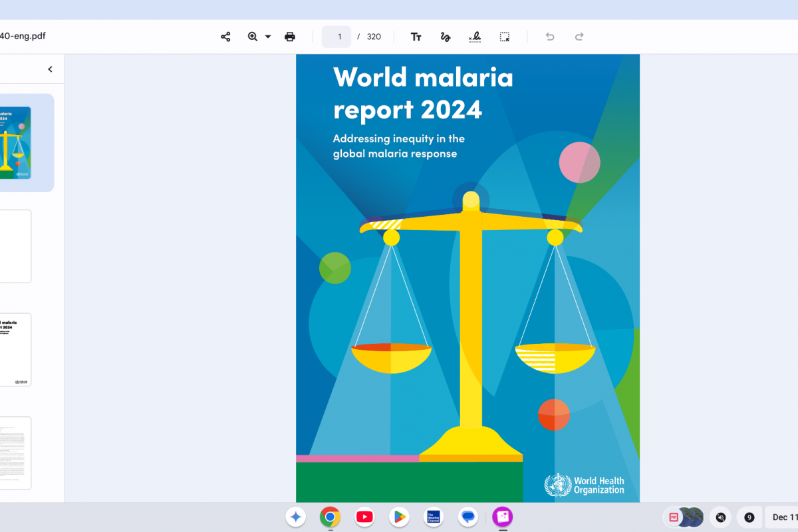Image resolution: width=798 pixels, height=532 pixels.
Task: Select the area selection tool
Action: click(505, 37)
